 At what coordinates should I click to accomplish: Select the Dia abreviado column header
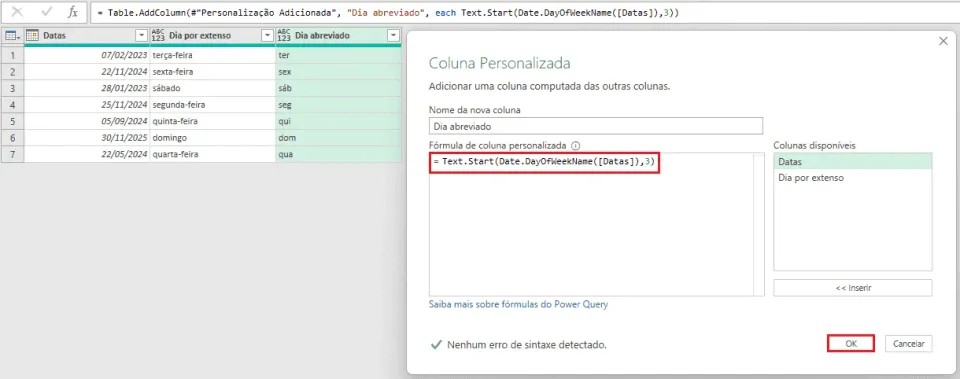tap(339, 36)
